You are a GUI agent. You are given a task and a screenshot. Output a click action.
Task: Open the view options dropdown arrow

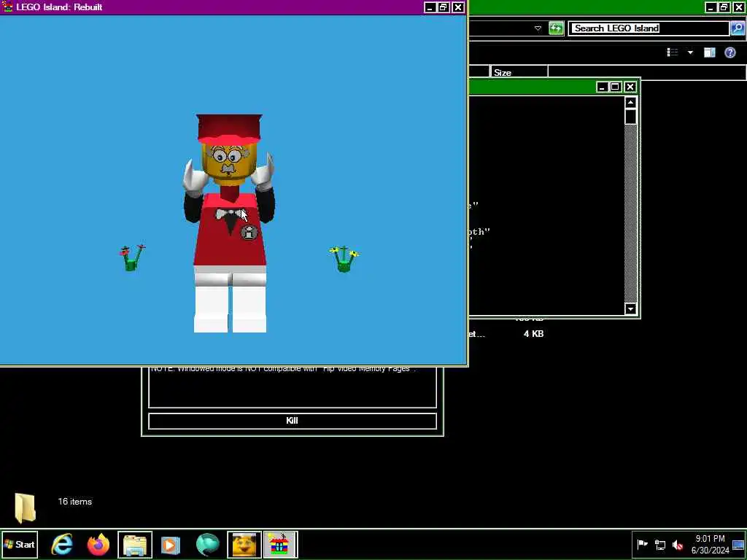[x=690, y=52]
